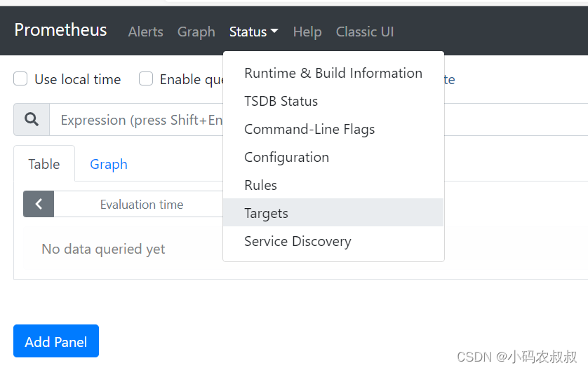Go to Graph in navbar
The image size is (588, 370).
click(x=196, y=32)
